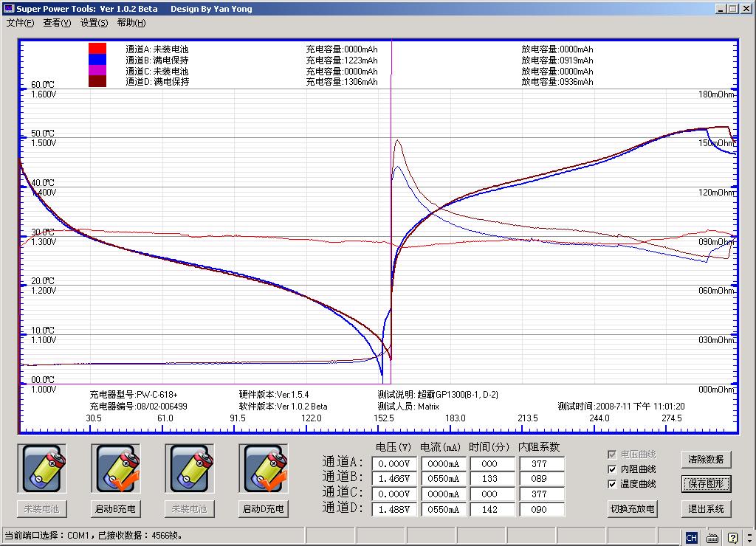Click the 充电容量:1306mAh text

click(342, 81)
